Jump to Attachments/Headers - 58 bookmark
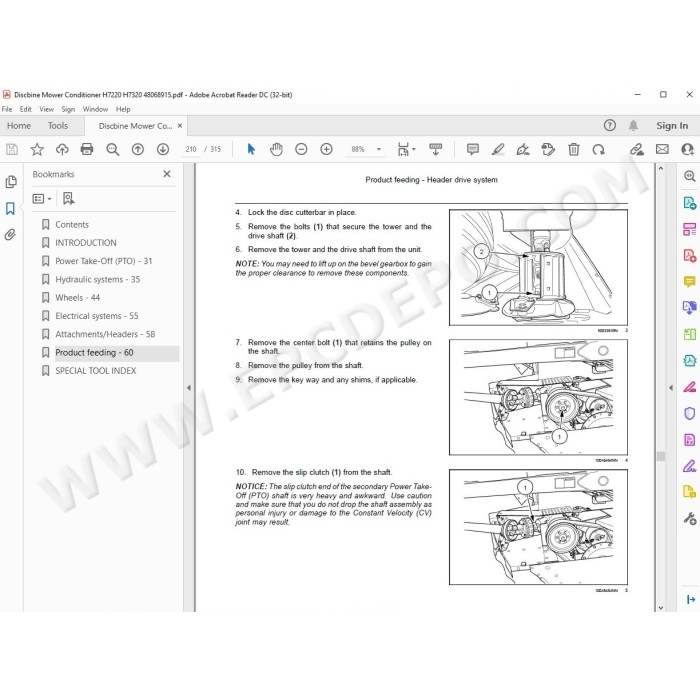The width and height of the screenshot is (700, 700). point(105,334)
